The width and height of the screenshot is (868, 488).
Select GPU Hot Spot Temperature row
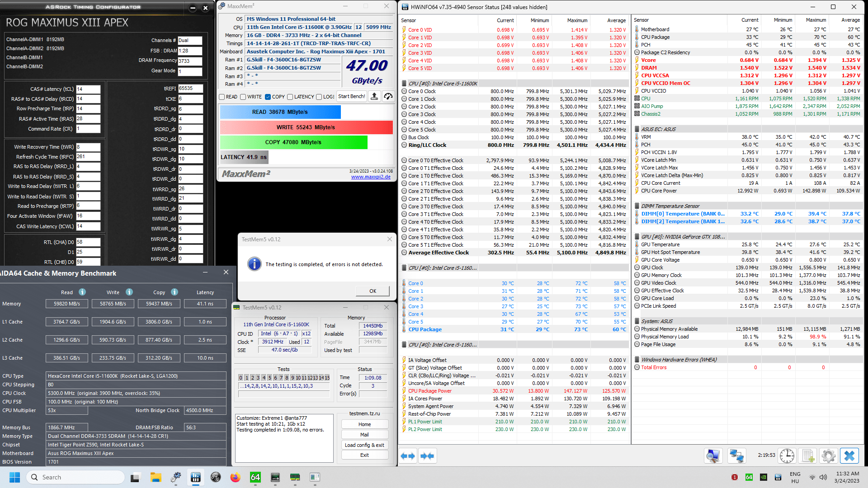747,252
